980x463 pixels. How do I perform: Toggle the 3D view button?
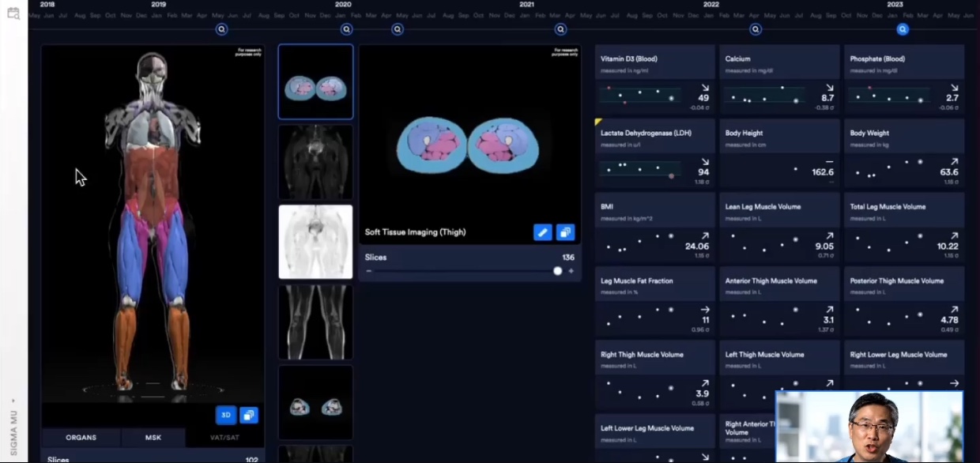[226, 415]
